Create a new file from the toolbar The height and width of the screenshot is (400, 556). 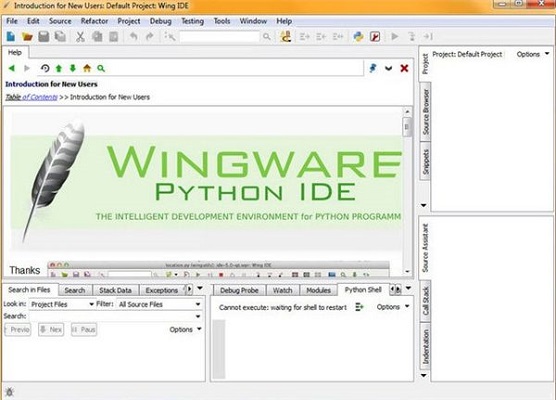tap(11, 37)
